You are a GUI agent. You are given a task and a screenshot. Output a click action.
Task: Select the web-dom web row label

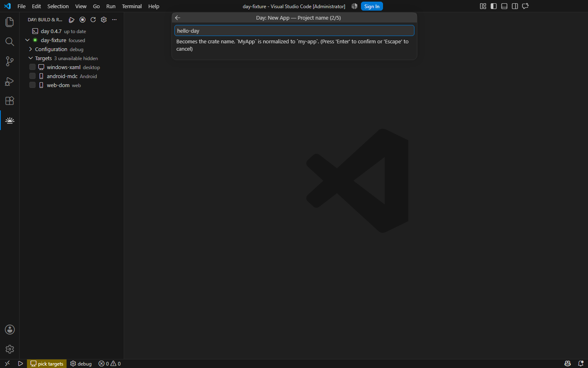point(64,85)
